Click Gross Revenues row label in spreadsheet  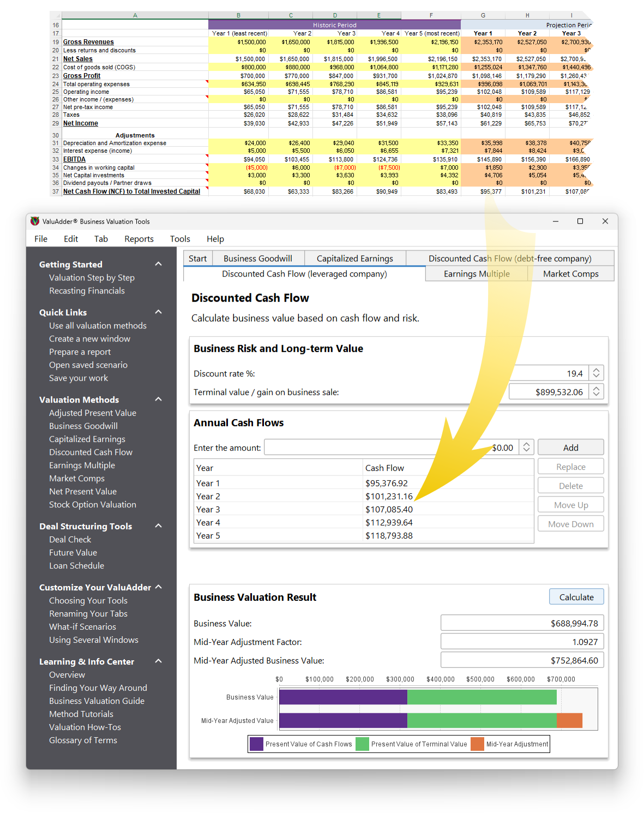pos(88,42)
